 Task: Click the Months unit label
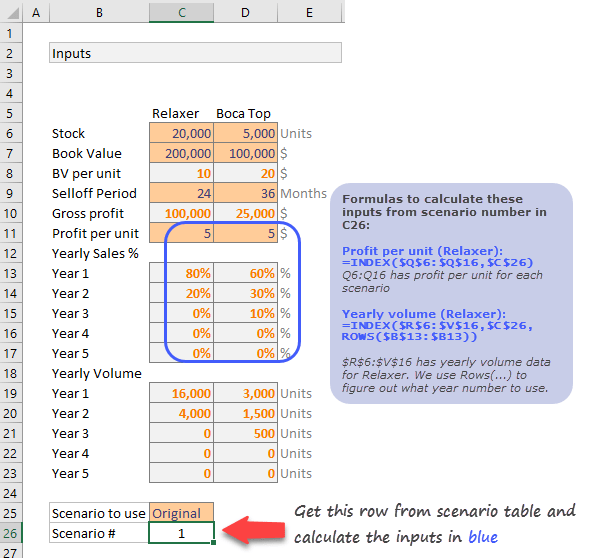pos(303,193)
